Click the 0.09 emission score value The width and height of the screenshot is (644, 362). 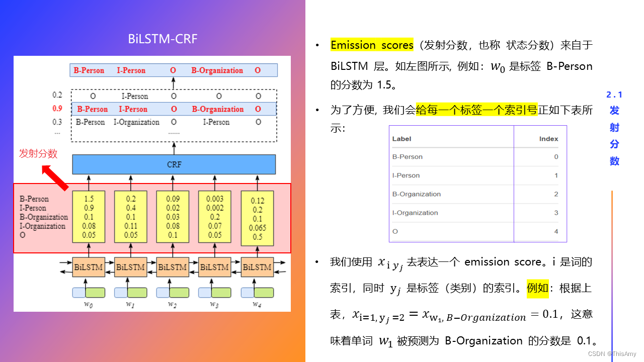[173, 199]
